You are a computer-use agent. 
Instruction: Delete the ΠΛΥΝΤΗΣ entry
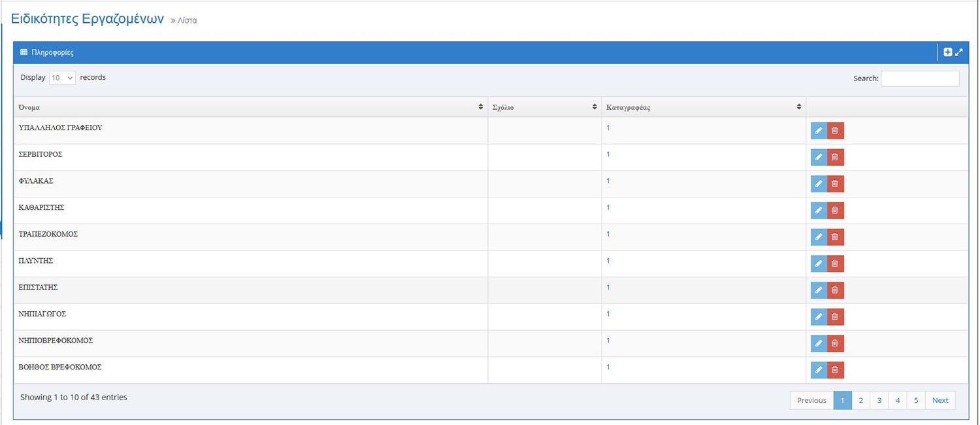pos(836,263)
